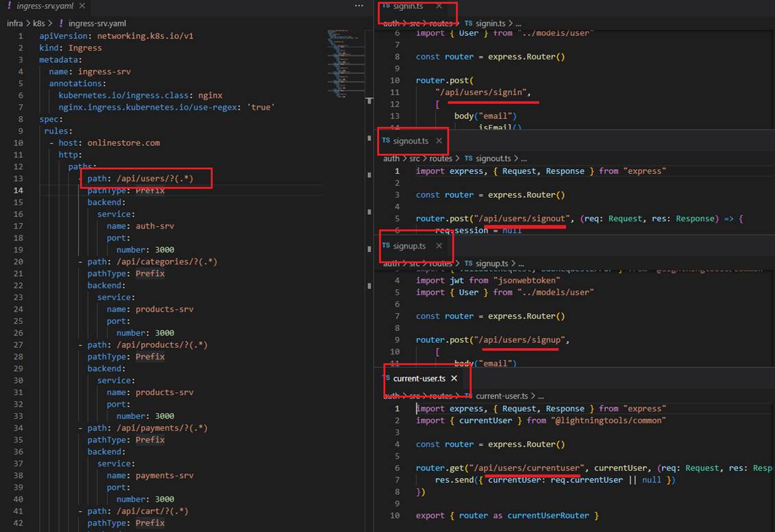Screen dimensions: 775x532
Task: Close the signin.ts tab
Action: (439, 6)
